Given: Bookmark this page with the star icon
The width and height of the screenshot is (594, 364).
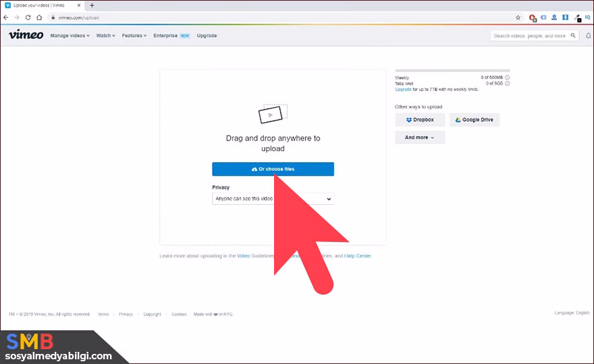Looking at the screenshot, I should [x=518, y=18].
